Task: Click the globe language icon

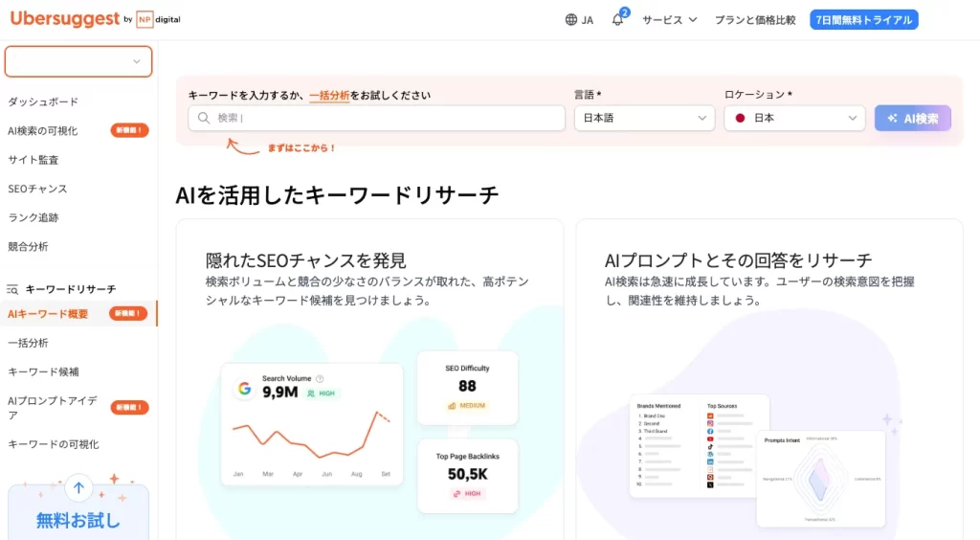Action: [571, 19]
